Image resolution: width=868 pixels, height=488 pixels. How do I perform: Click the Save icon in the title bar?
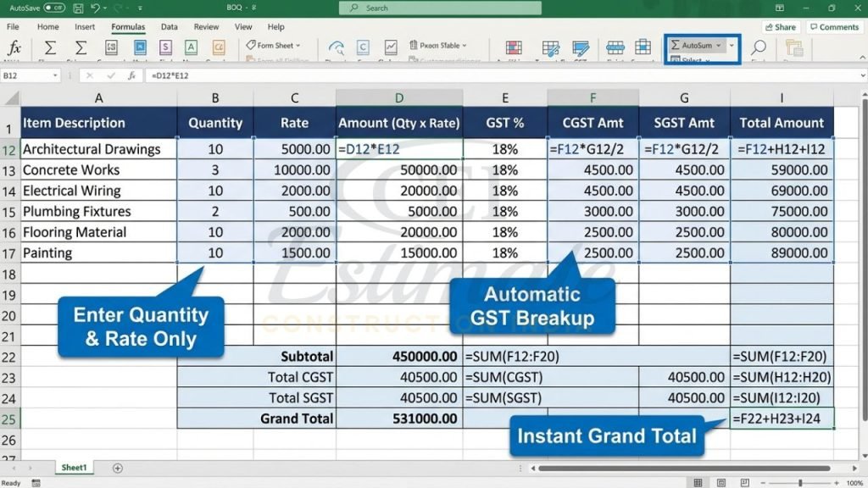click(78, 8)
